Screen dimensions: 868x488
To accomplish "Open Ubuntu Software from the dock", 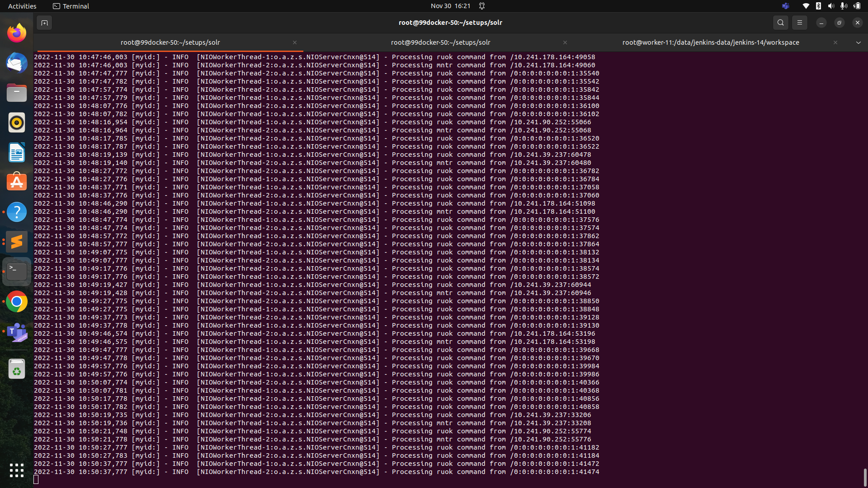I will coord(16,181).
